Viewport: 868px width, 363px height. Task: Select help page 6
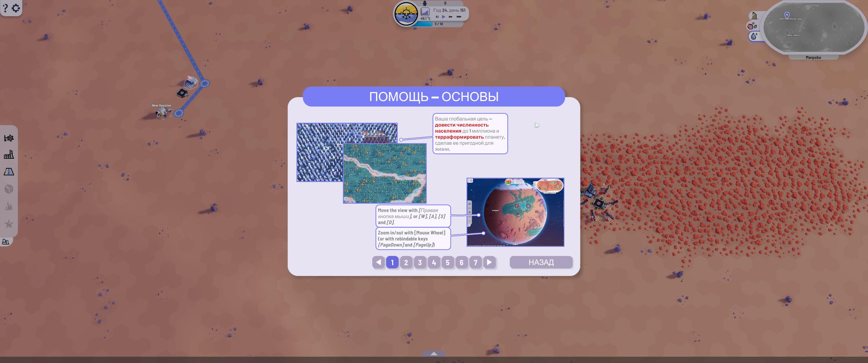[x=462, y=262]
